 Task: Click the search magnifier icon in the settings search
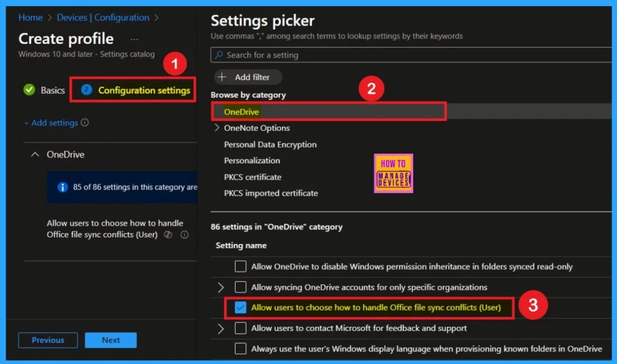pyautogui.click(x=218, y=55)
